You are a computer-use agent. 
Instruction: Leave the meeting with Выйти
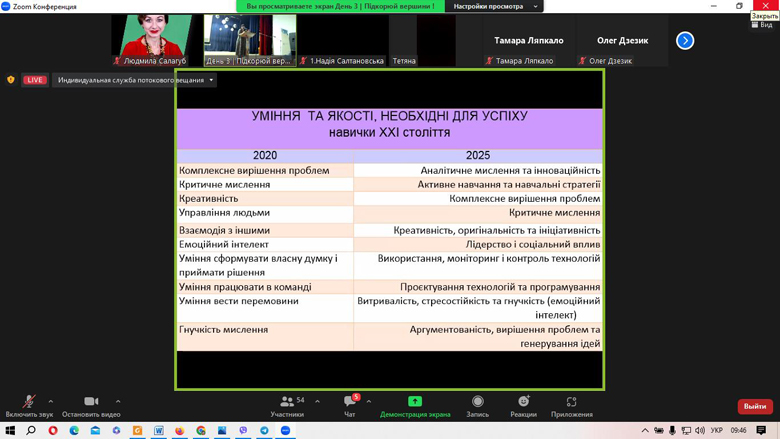755,406
